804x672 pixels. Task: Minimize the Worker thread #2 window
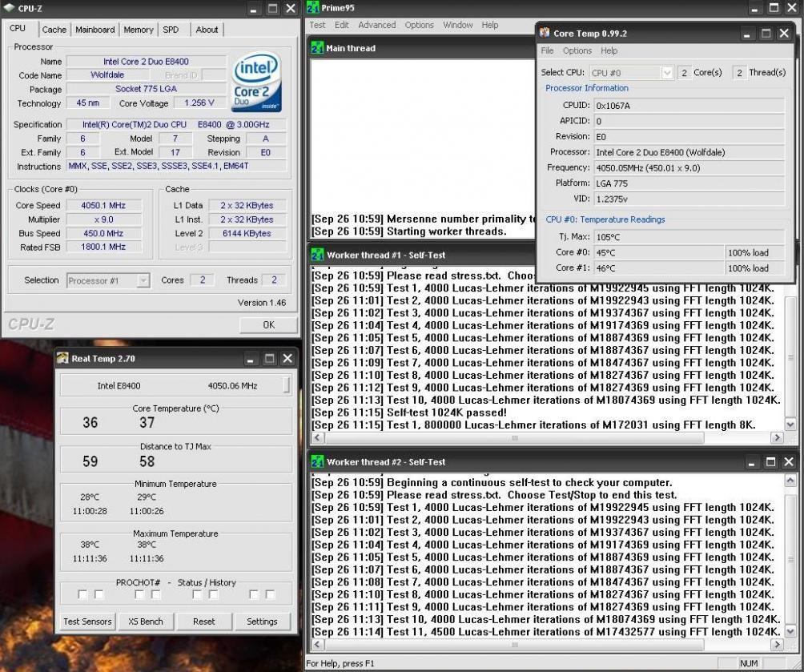point(751,461)
